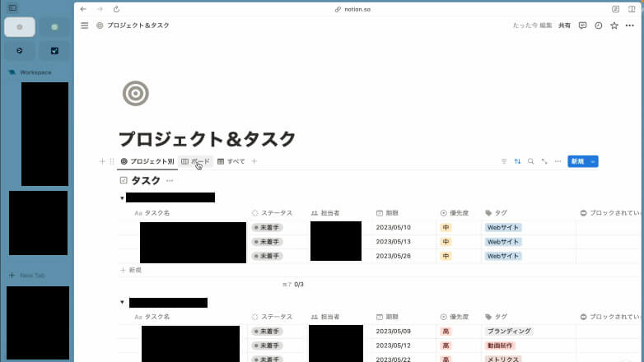Screen dimensions: 644x362
Task: Toggle the Arc sidebar icon
Action: (x=12, y=7)
